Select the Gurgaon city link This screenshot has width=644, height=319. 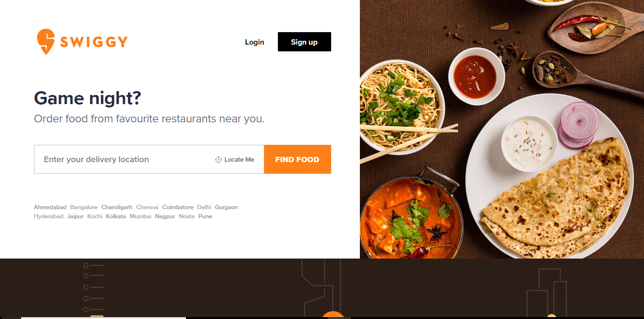(226, 207)
